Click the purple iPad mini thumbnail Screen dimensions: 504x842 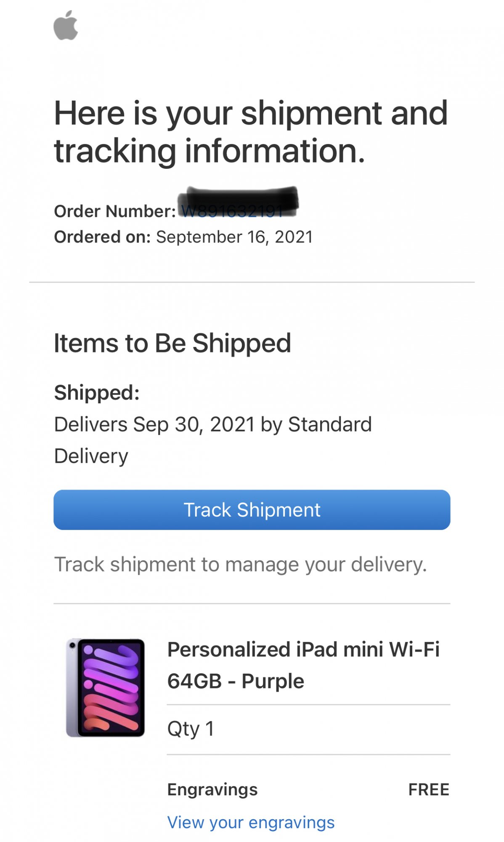pos(105,687)
